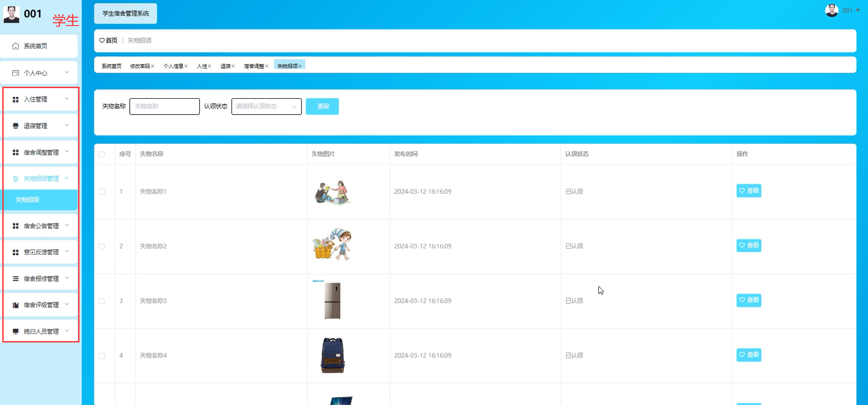Open 系统首页 in the sidebar

coord(39,46)
